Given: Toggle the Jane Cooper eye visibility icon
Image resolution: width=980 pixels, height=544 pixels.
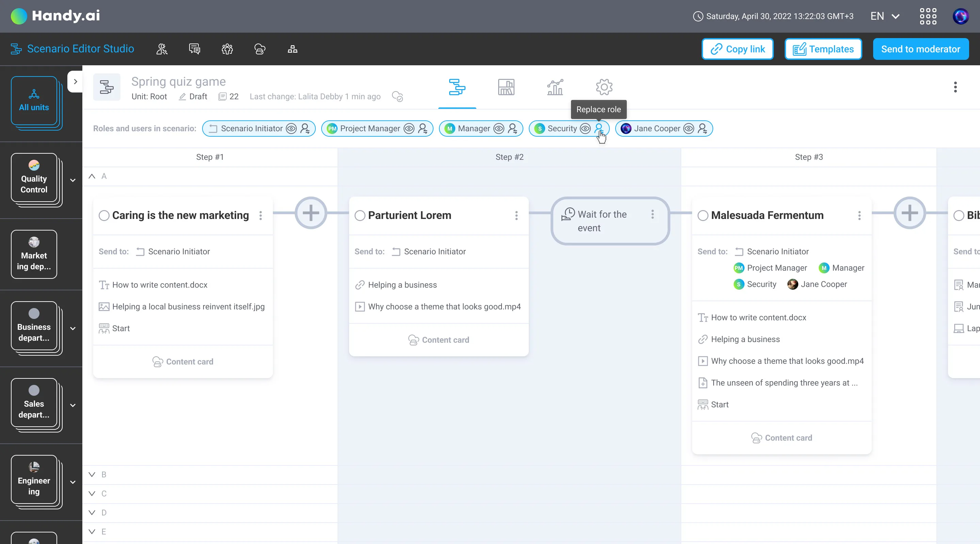Looking at the screenshot, I should pos(688,129).
